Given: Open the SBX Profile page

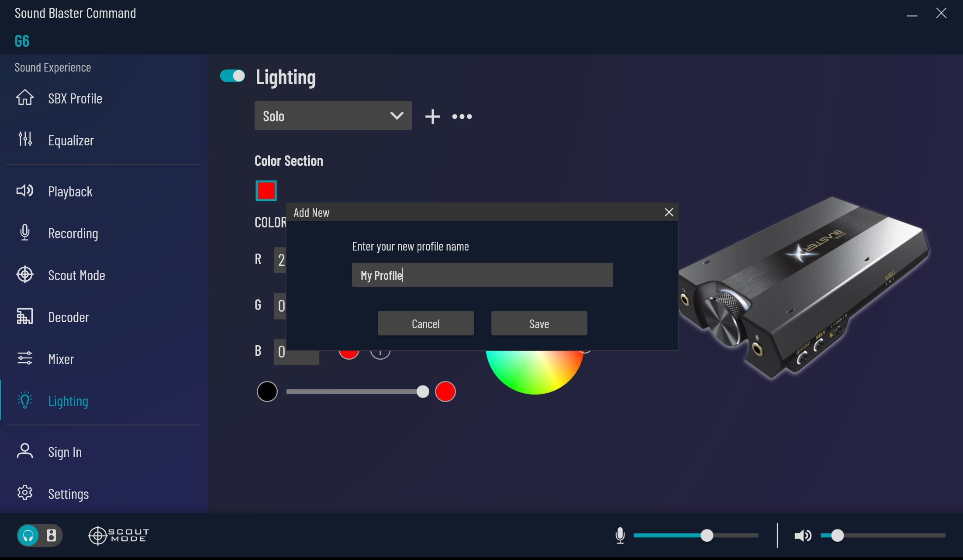Looking at the screenshot, I should click(75, 99).
